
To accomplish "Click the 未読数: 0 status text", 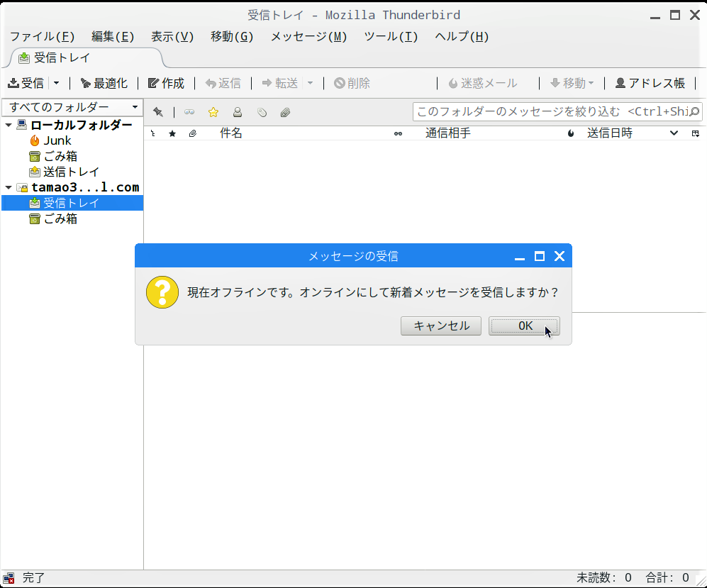I will [604, 577].
